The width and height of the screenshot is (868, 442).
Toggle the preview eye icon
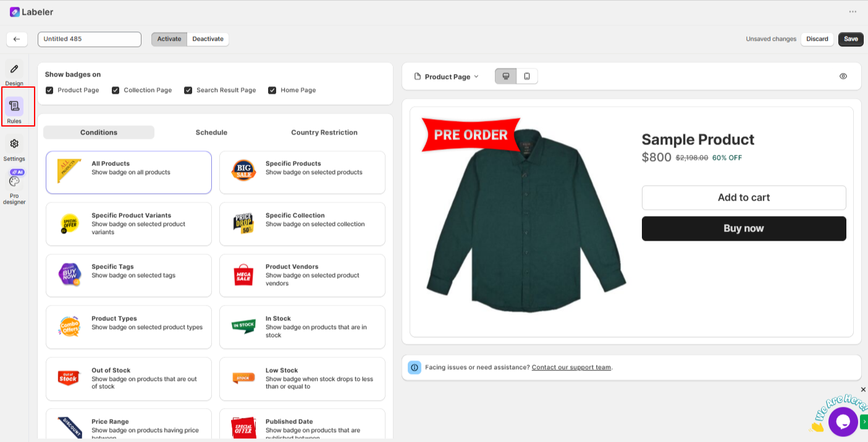tap(843, 77)
